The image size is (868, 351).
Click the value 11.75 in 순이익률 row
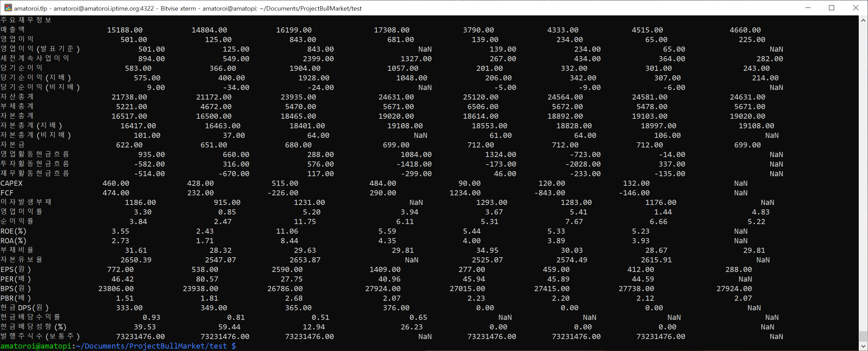(305, 222)
